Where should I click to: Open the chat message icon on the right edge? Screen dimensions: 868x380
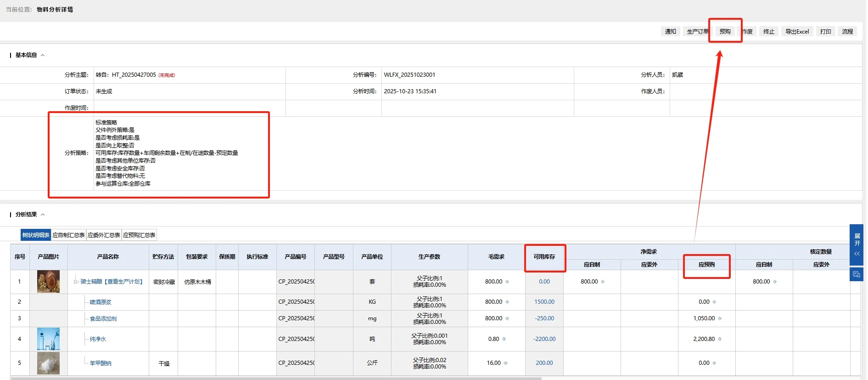(857, 274)
